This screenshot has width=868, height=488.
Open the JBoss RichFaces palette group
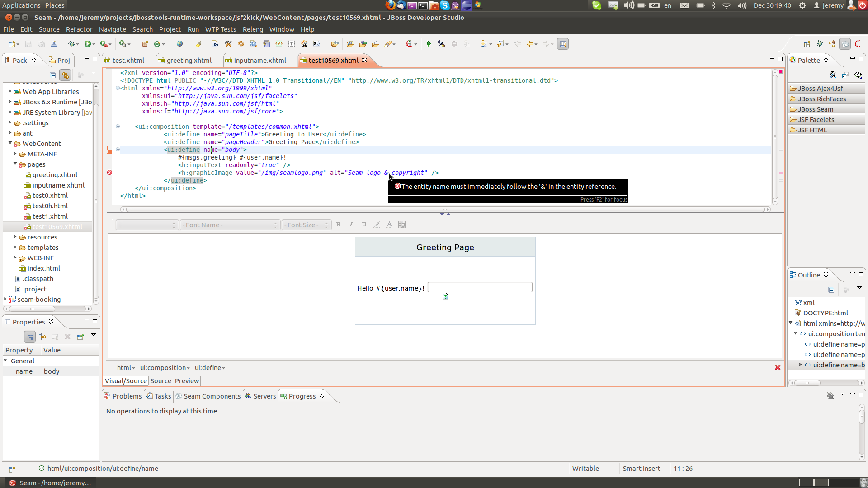821,99
